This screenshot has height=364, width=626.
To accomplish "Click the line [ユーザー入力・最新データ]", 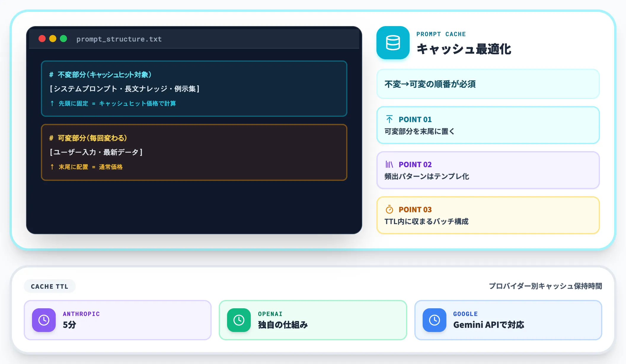I will point(96,152).
